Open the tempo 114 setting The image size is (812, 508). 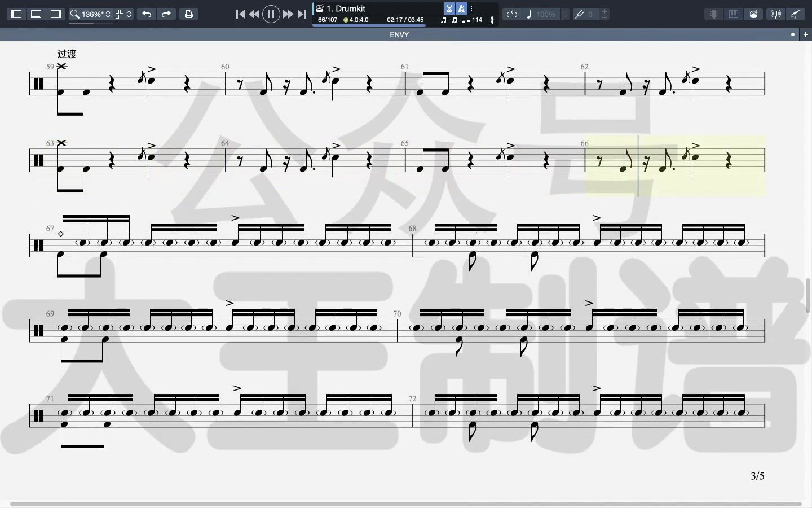coord(472,20)
